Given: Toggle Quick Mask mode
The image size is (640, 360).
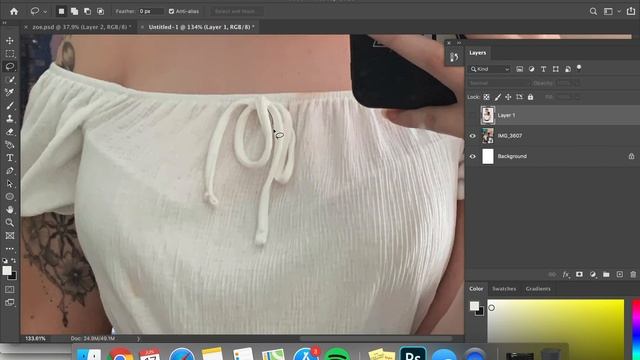Looking at the screenshot, I should coord(10,289).
